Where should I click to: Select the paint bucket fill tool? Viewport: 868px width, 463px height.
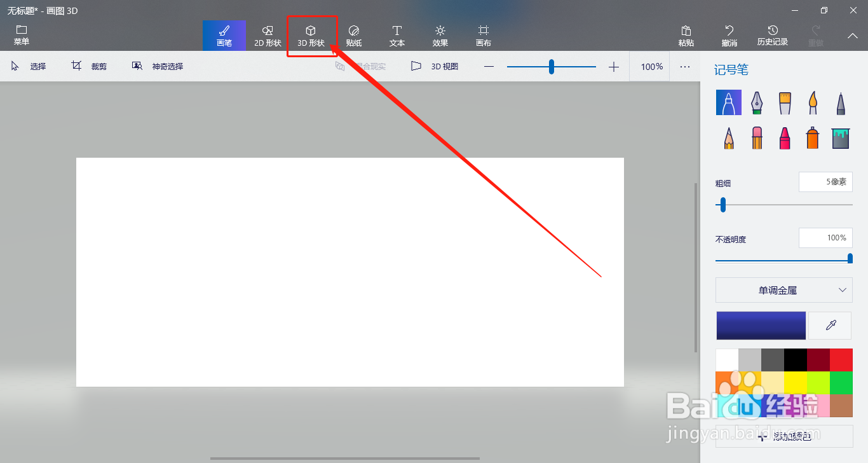[x=841, y=137]
